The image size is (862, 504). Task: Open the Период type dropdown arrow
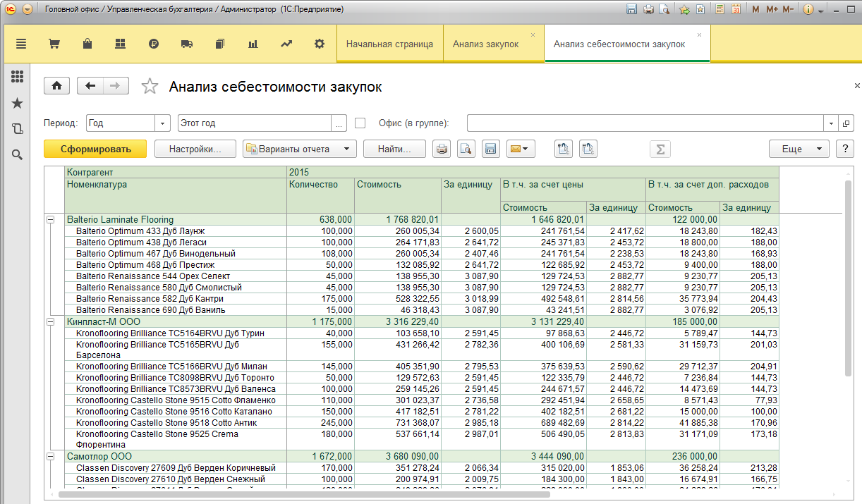(164, 123)
